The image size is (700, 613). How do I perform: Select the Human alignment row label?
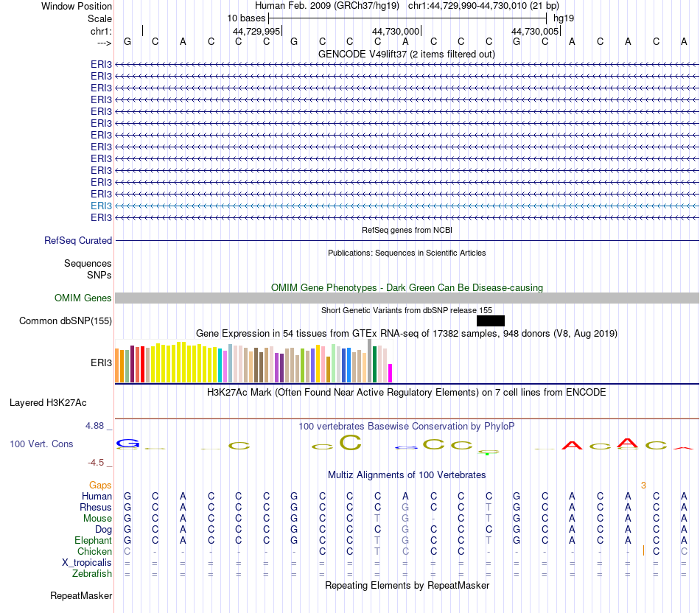tap(97, 497)
